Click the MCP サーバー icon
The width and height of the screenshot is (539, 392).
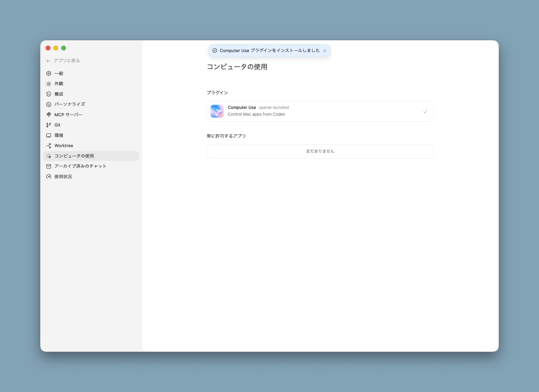(x=49, y=115)
